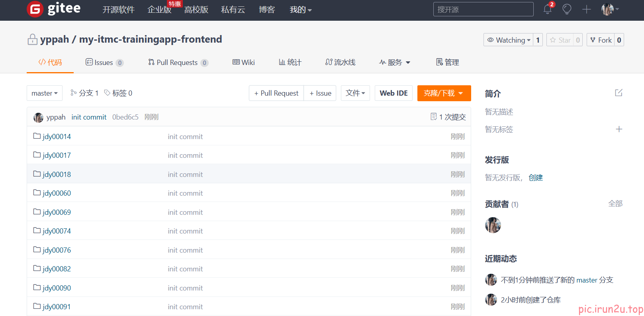Screen dimensions: 644x316
Task: Toggle Star on this repository
Action: click(x=560, y=40)
